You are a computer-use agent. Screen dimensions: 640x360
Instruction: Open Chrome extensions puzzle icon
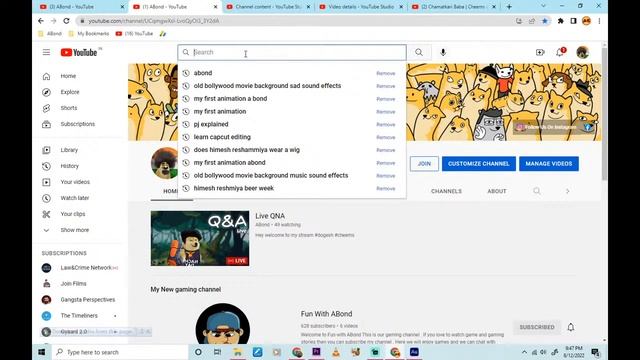(560, 21)
